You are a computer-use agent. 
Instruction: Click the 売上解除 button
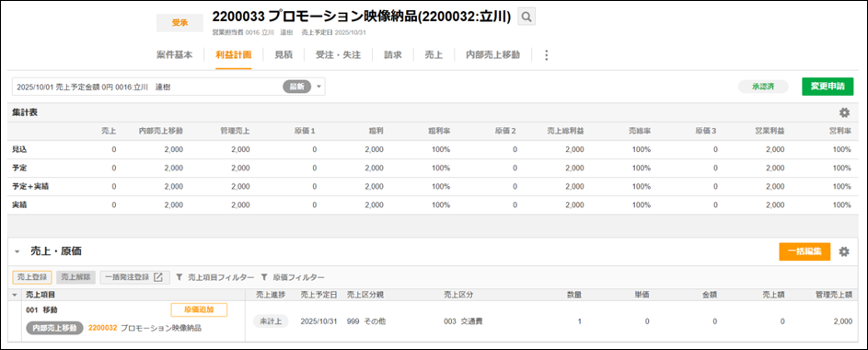(x=76, y=277)
